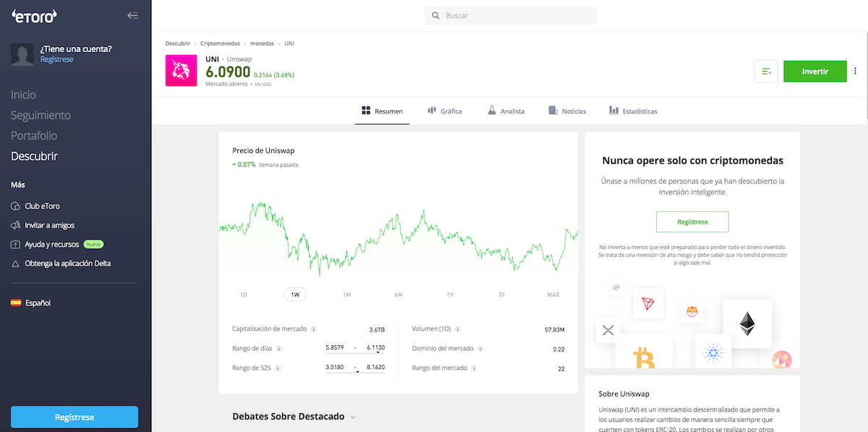Click the UNI Uniswap unicorn logo

[181, 71]
